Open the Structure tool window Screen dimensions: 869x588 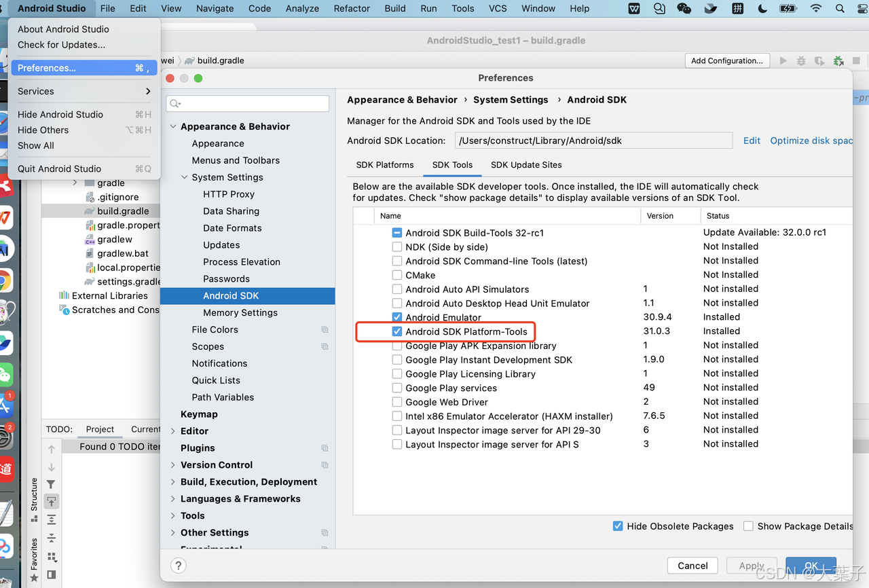(33, 500)
